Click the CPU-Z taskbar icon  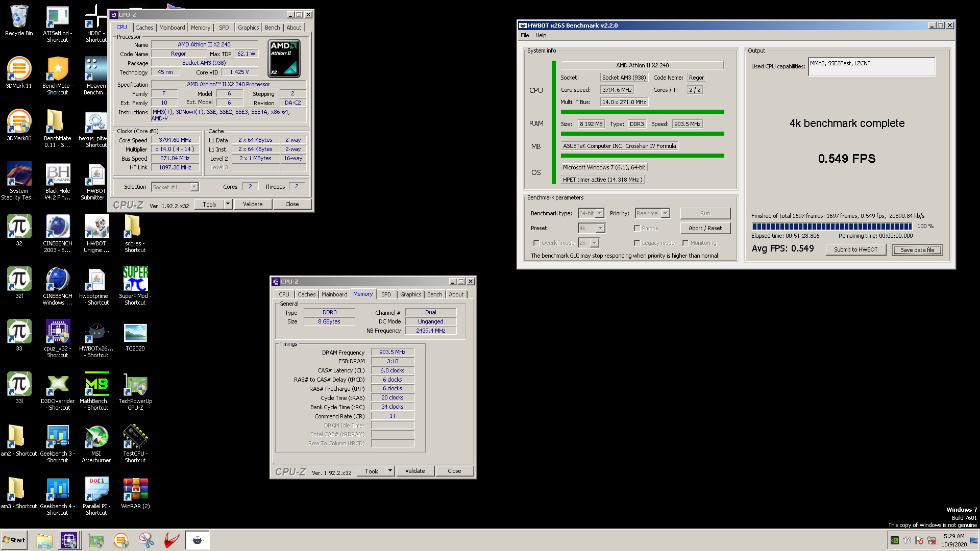click(x=69, y=540)
